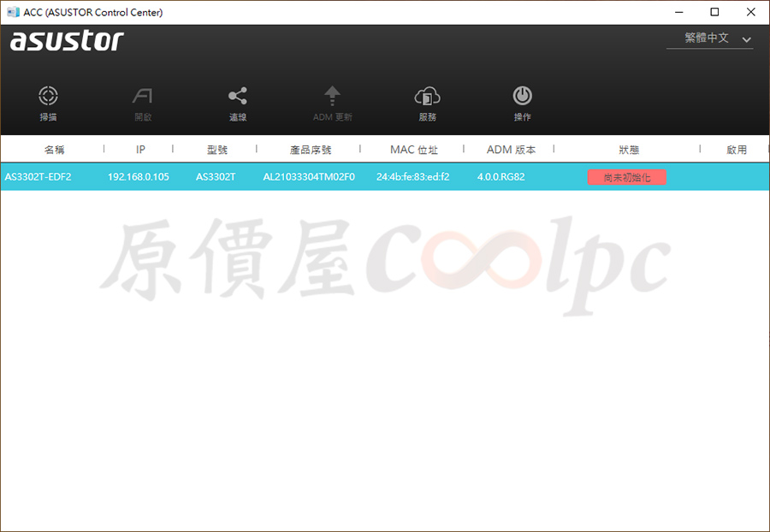
Task: Open the 繁體中文 language dropdown
Action: [x=709, y=38]
